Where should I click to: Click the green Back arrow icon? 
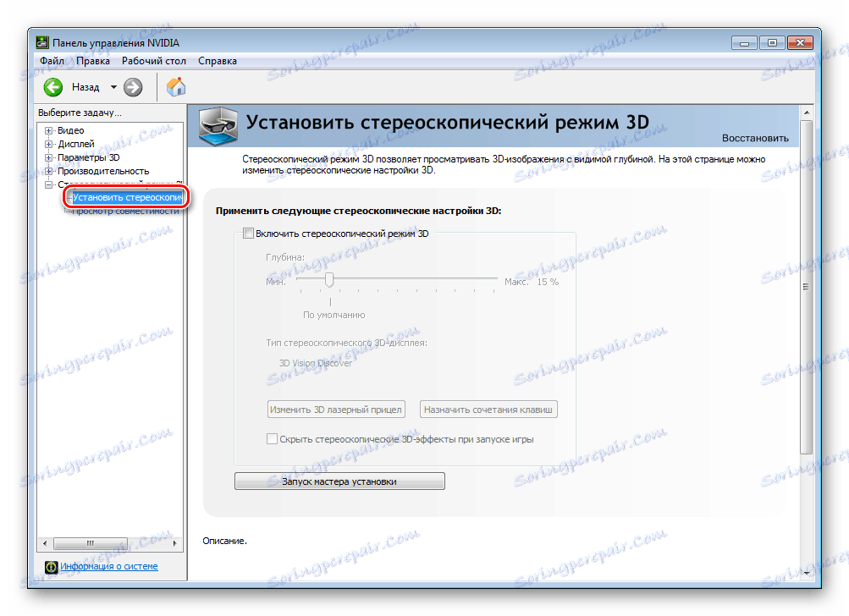tap(53, 87)
